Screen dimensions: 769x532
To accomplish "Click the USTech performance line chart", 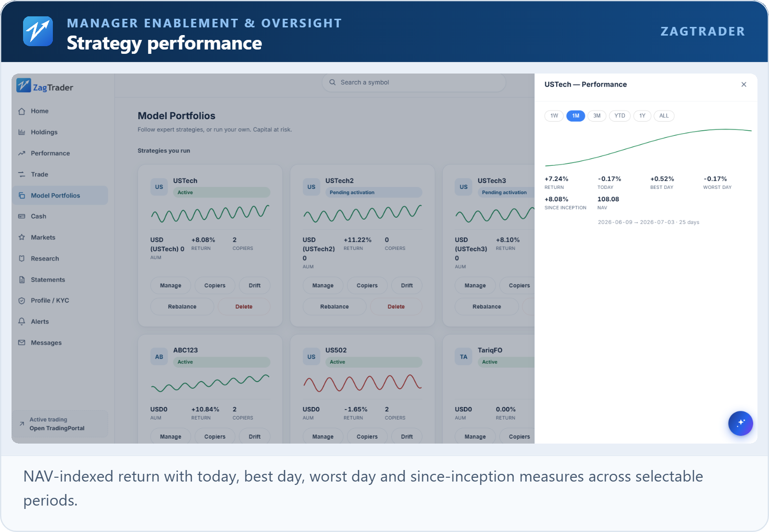I will [x=648, y=147].
